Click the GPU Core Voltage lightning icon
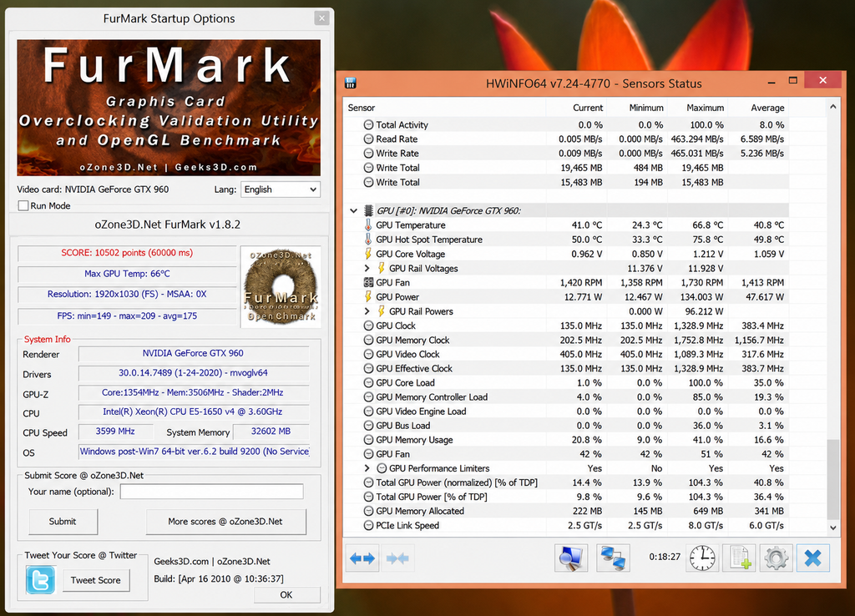 368,254
